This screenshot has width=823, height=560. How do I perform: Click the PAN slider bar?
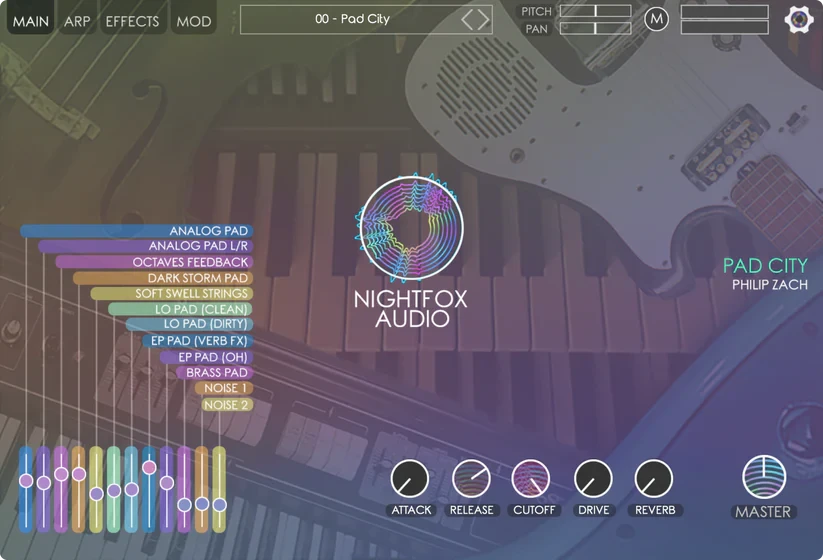click(595, 29)
